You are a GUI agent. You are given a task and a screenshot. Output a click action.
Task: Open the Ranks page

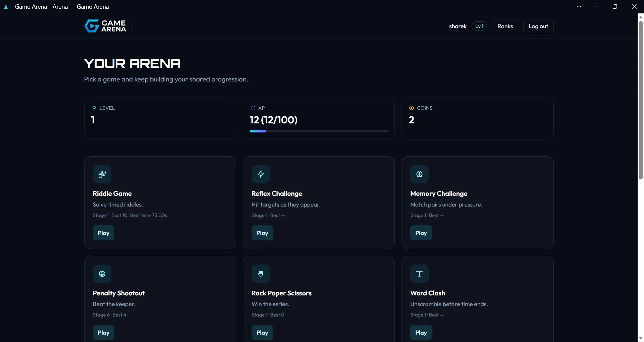pos(505,26)
